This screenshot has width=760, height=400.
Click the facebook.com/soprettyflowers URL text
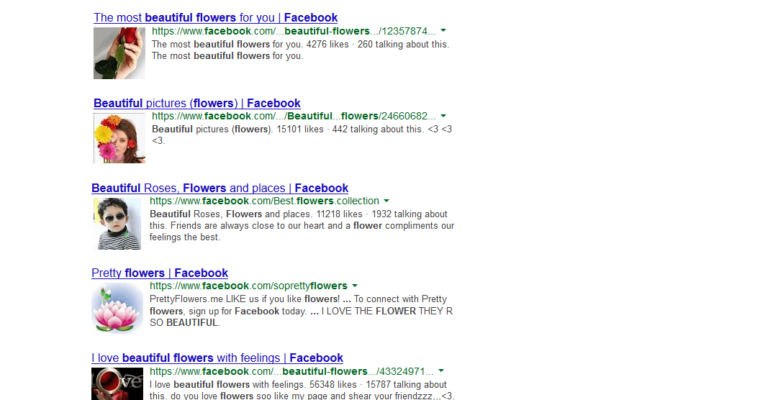pos(248,286)
